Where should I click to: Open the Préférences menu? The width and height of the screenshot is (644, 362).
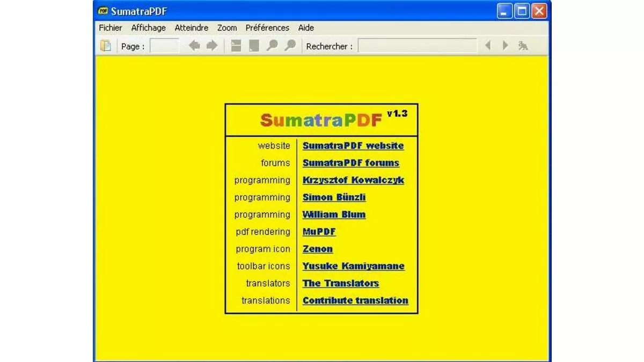[x=267, y=27]
